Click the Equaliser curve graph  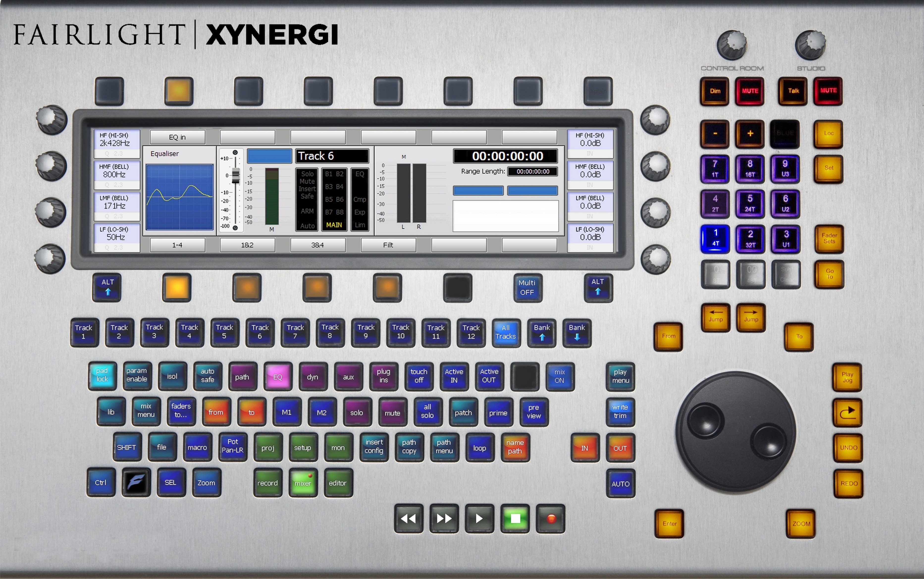point(180,197)
